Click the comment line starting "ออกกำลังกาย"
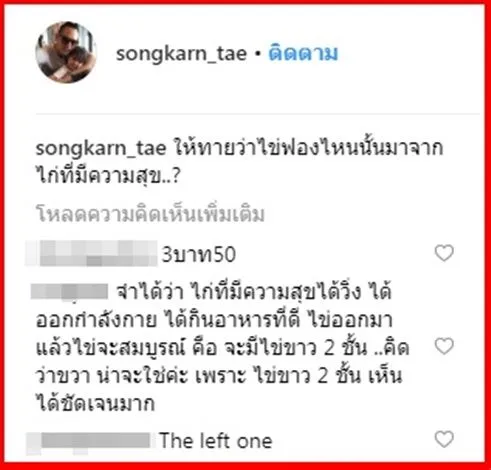The height and width of the screenshot is (470, 491). [x=214, y=320]
